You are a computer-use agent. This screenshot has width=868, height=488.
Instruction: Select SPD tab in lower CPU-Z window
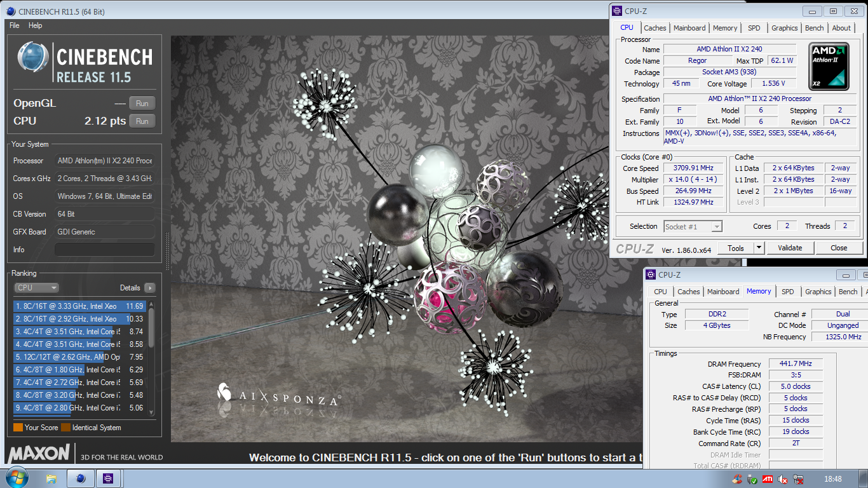788,292
